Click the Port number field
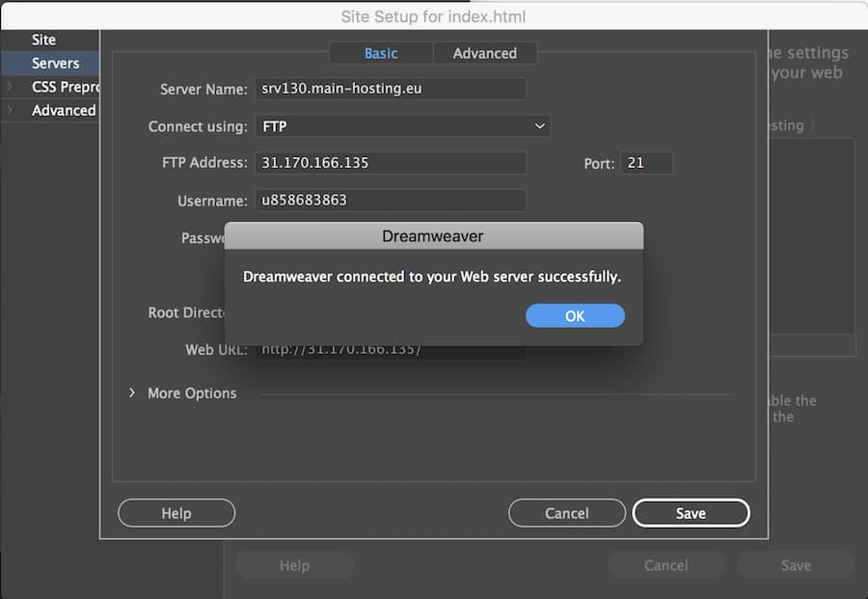 click(x=646, y=162)
